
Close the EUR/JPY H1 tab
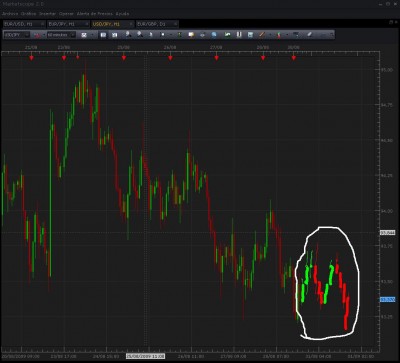[86, 24]
